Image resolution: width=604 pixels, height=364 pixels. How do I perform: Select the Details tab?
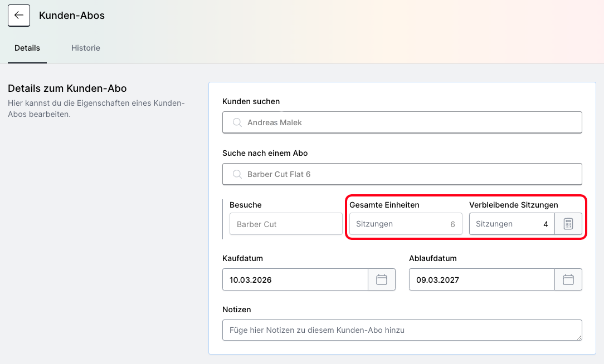(x=27, y=48)
